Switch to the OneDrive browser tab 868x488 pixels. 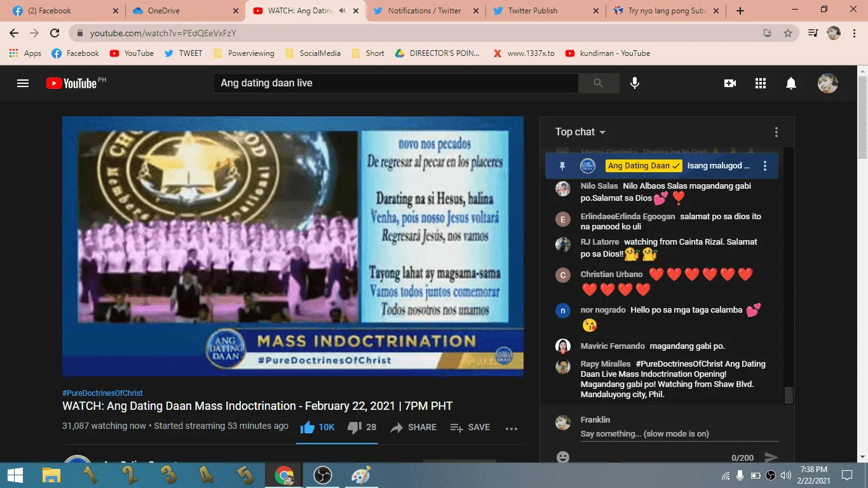(x=184, y=11)
